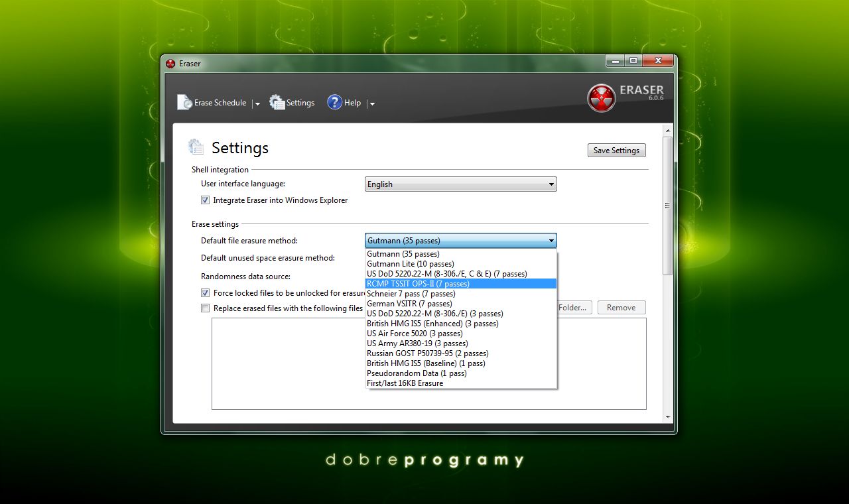Select Gutmann (35 passes) in list

[461, 254]
